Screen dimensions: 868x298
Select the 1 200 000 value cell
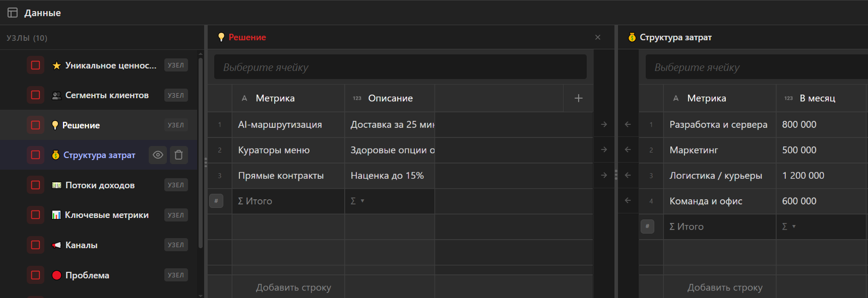822,176
